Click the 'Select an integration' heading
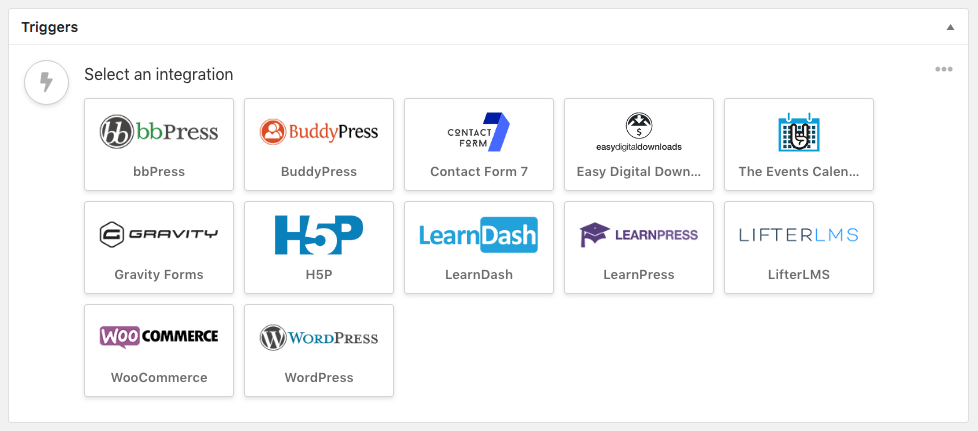 [x=158, y=74]
